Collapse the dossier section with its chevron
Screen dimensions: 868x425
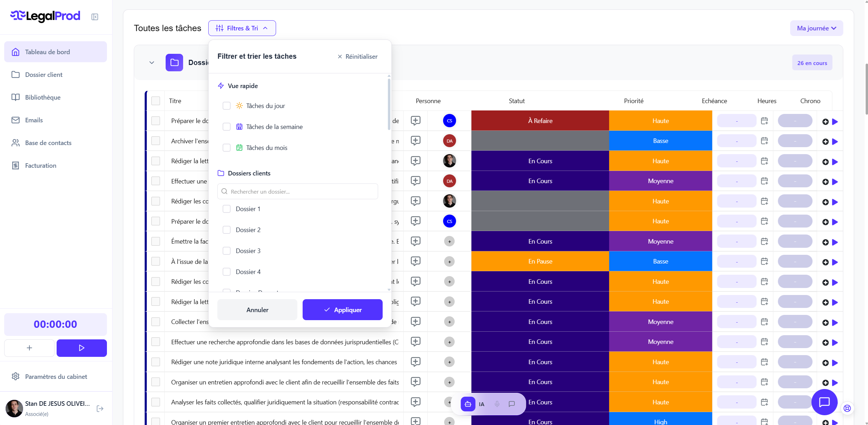(x=152, y=63)
